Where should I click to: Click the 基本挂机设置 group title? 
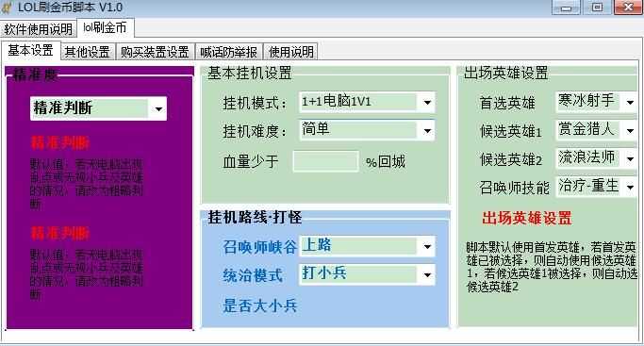point(249,73)
